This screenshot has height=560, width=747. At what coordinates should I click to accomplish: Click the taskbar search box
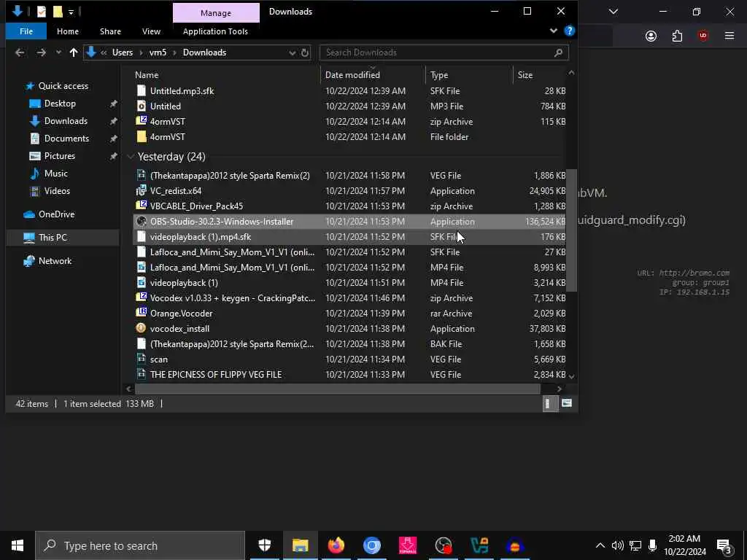pos(139,545)
